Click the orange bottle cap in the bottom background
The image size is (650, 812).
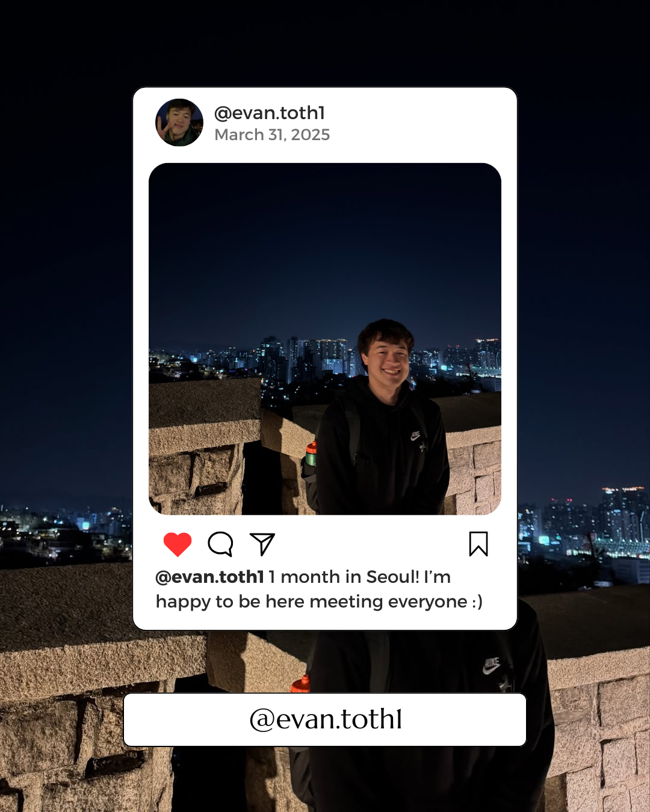click(300, 684)
